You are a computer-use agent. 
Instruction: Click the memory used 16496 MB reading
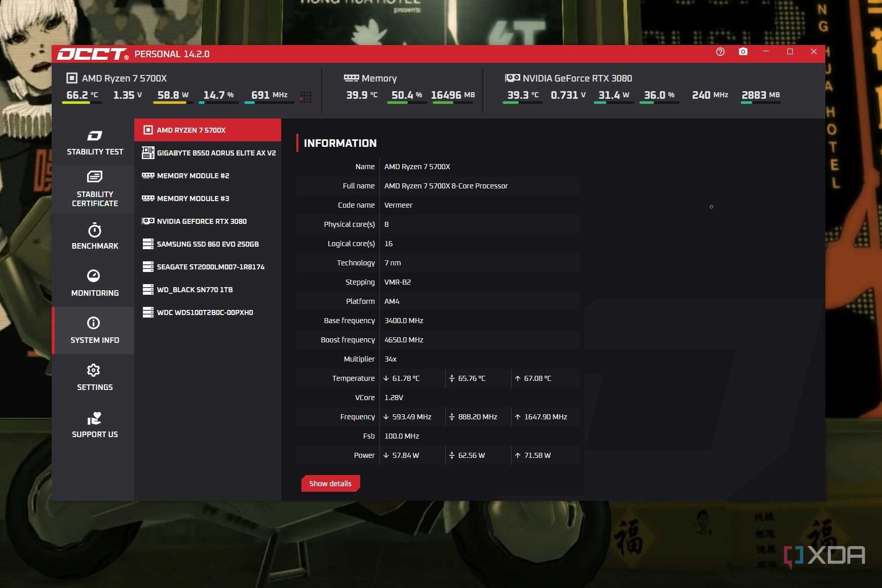[x=453, y=95]
